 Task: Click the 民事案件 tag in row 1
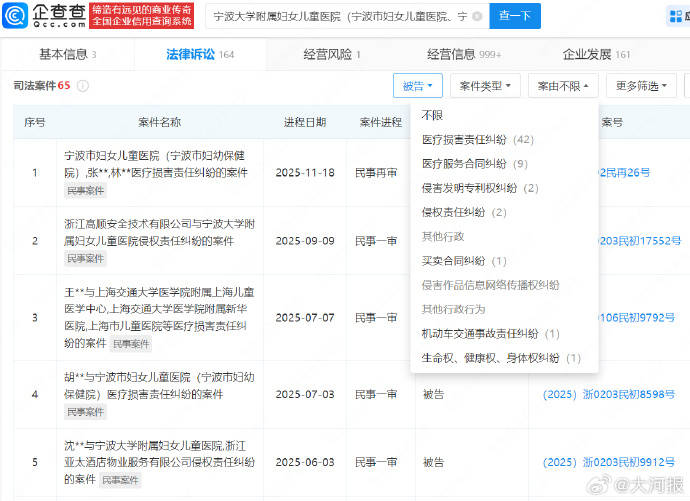(x=85, y=191)
